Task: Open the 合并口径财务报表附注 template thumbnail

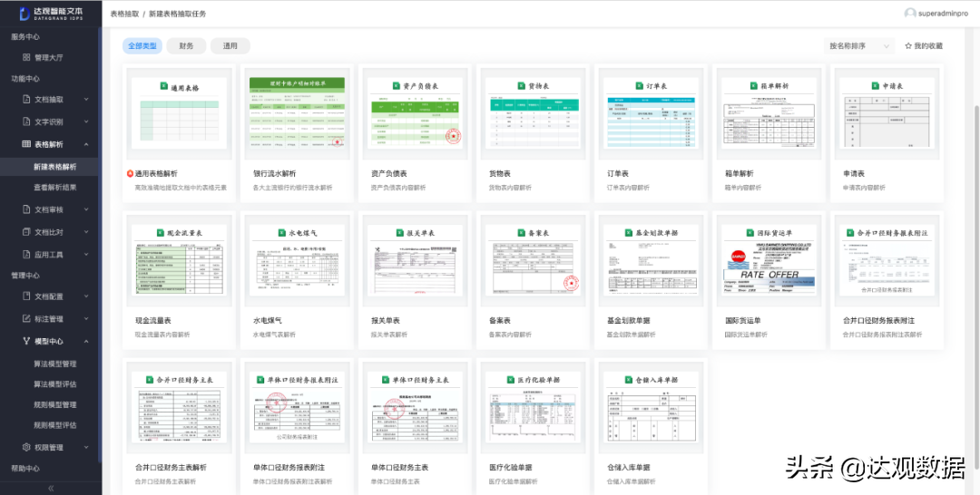Action: (x=887, y=261)
